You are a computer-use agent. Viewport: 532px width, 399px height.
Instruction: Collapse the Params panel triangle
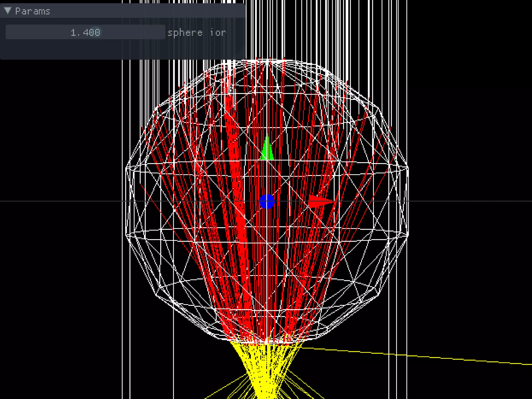click(8, 11)
